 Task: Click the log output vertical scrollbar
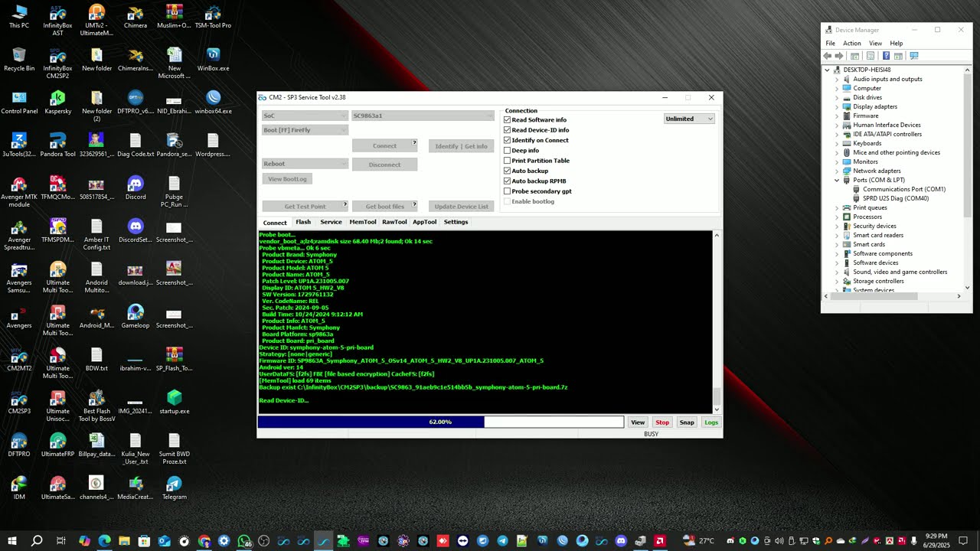[x=717, y=321]
